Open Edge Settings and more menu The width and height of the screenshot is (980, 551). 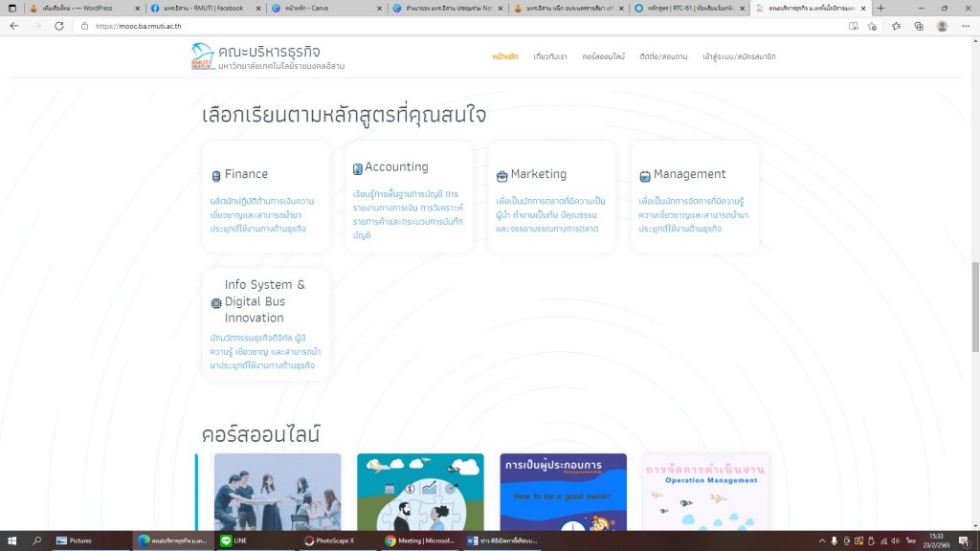[965, 26]
